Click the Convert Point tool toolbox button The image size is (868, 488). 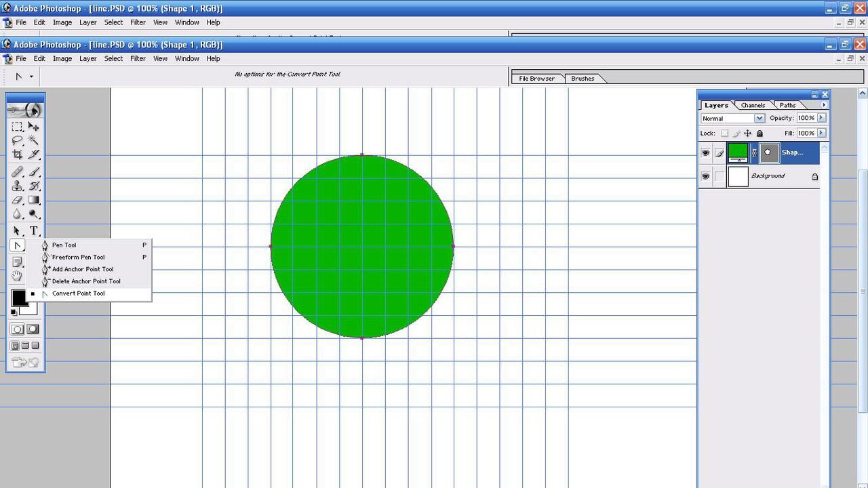click(18, 245)
